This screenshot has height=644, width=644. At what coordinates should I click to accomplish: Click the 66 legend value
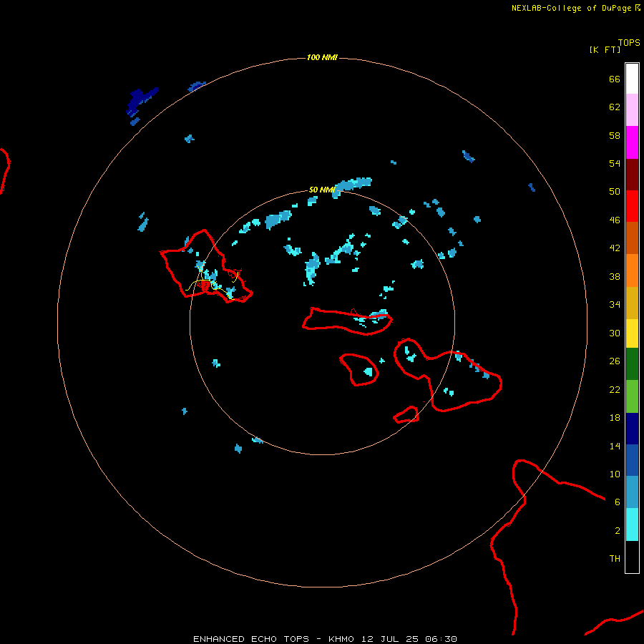pyautogui.click(x=615, y=79)
